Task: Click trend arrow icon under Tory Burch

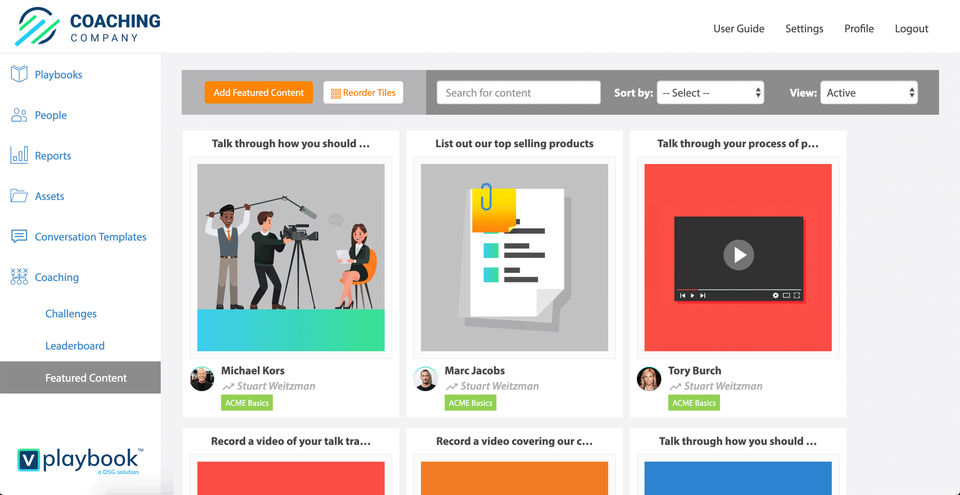Action: coord(675,387)
